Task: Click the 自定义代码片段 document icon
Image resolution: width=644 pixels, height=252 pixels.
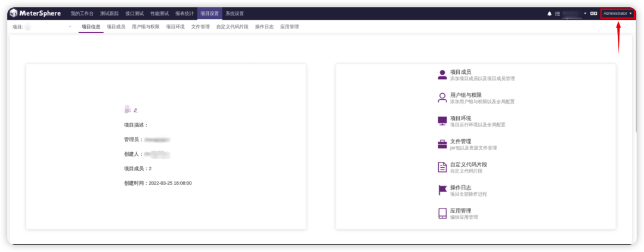Action: (x=442, y=167)
